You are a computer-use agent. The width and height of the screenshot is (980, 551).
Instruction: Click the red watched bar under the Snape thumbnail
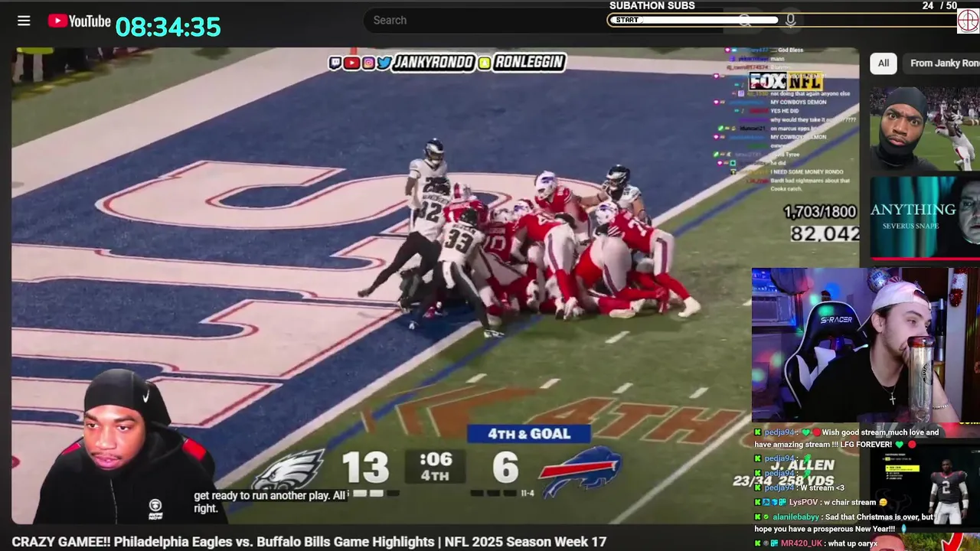[925, 259]
